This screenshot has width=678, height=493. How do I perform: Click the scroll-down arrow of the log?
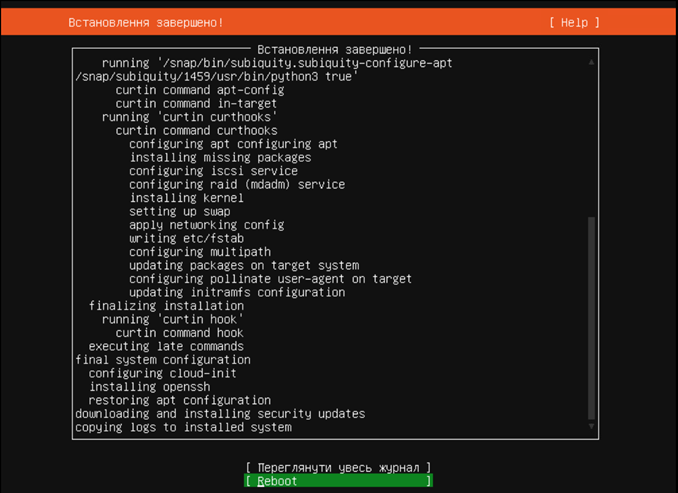pos(591,427)
